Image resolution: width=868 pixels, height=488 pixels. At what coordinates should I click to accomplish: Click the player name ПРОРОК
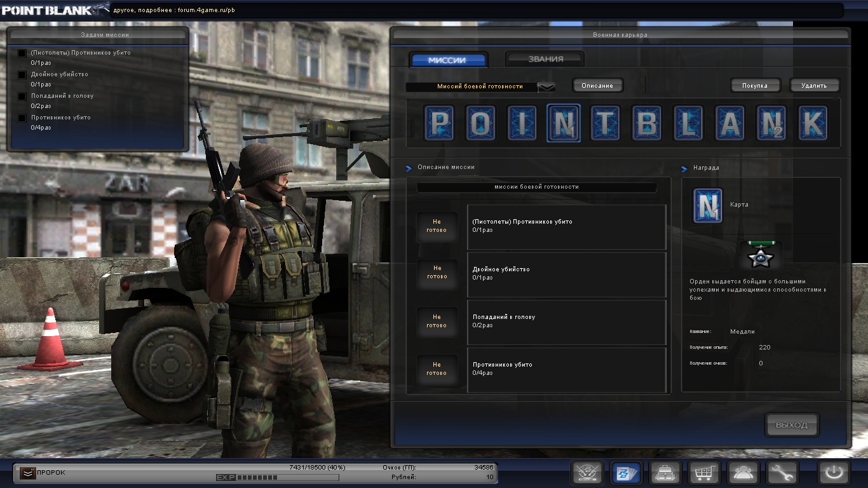point(51,473)
